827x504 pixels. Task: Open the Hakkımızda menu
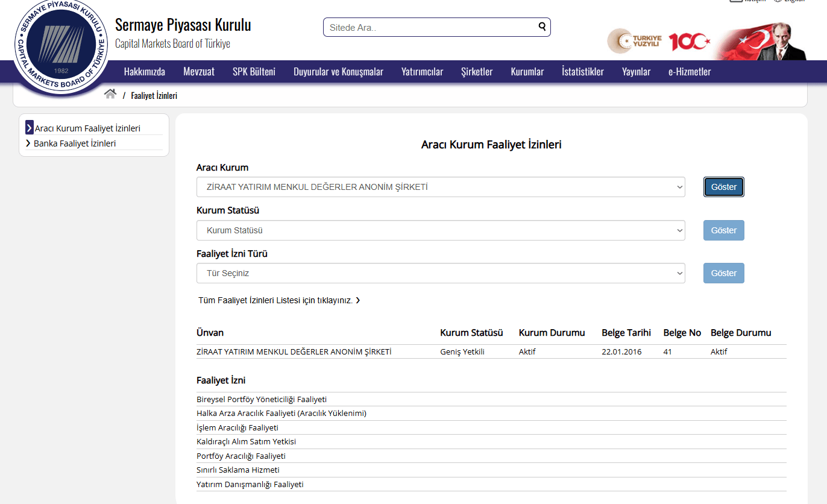(x=144, y=72)
